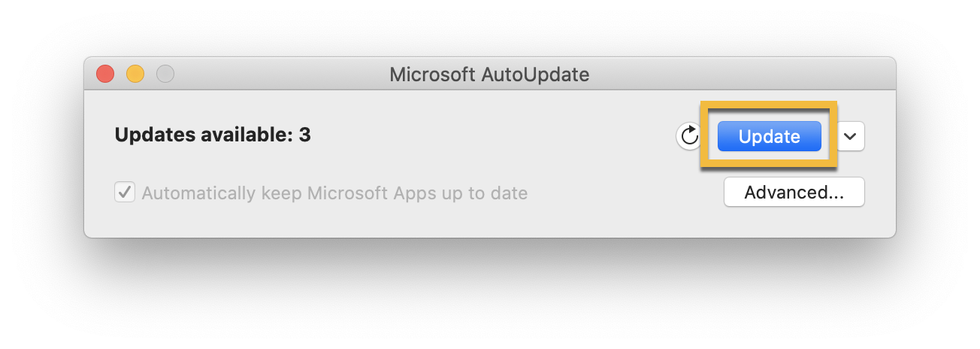Click the gray zoom window button
Image resolution: width=980 pixels, height=349 pixels.
pos(165,74)
